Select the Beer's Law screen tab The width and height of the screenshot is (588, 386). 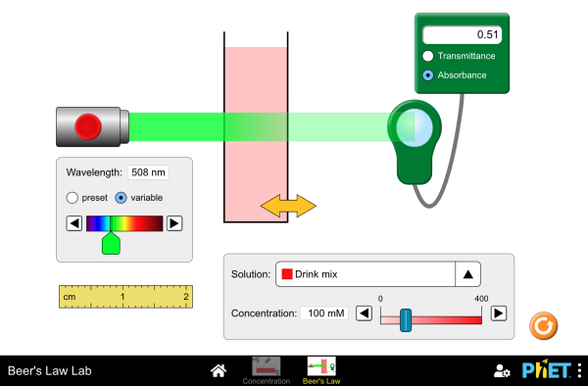[x=321, y=370]
